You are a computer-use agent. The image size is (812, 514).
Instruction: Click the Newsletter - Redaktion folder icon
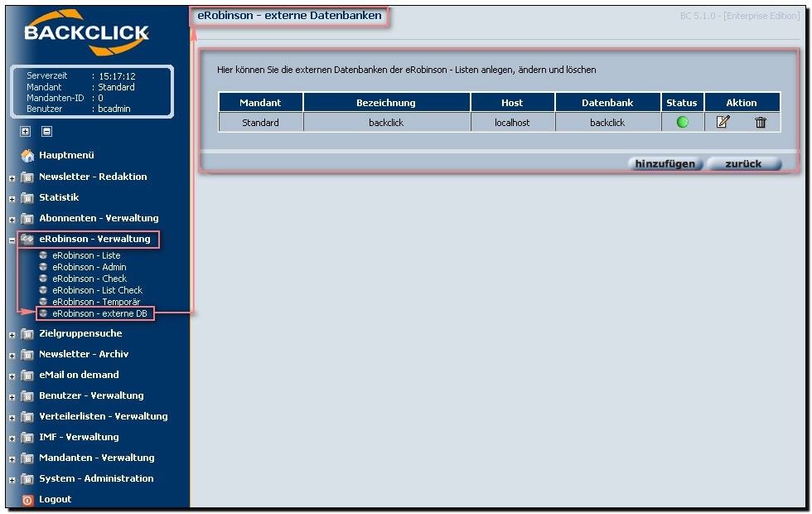pos(27,177)
